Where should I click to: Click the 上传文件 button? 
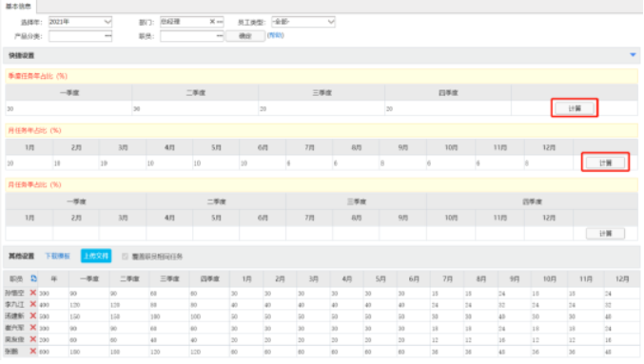(96, 256)
